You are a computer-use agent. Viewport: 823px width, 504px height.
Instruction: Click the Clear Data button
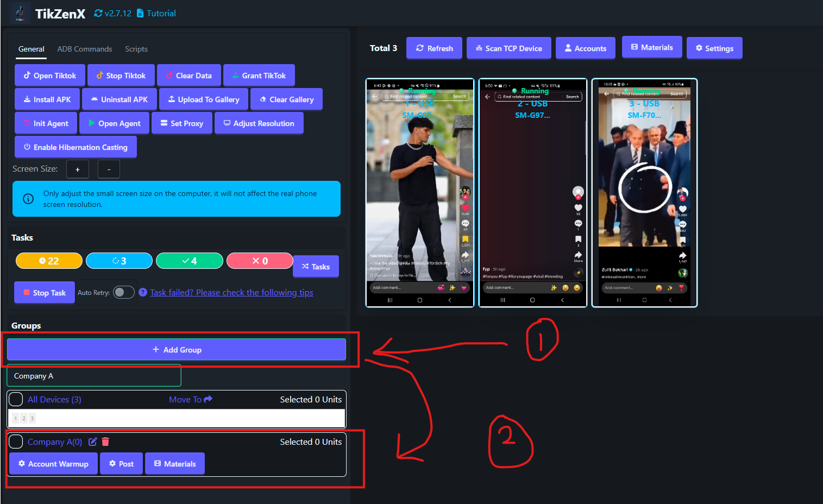point(189,75)
